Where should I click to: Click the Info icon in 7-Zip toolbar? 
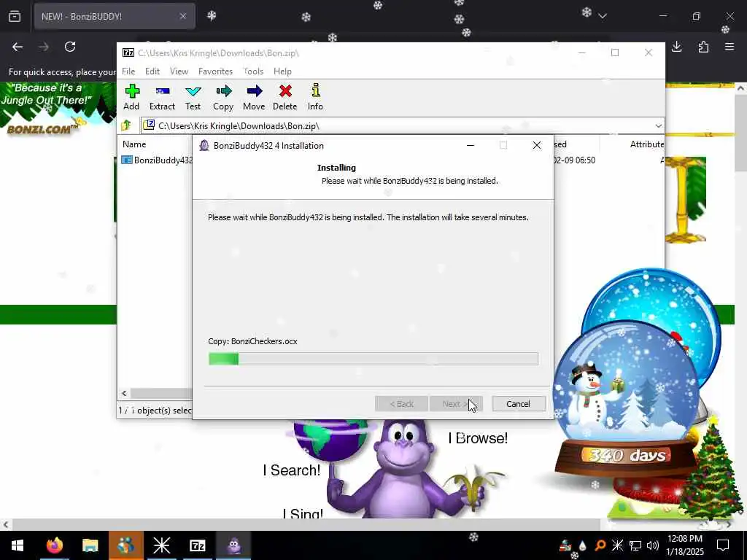(315, 97)
